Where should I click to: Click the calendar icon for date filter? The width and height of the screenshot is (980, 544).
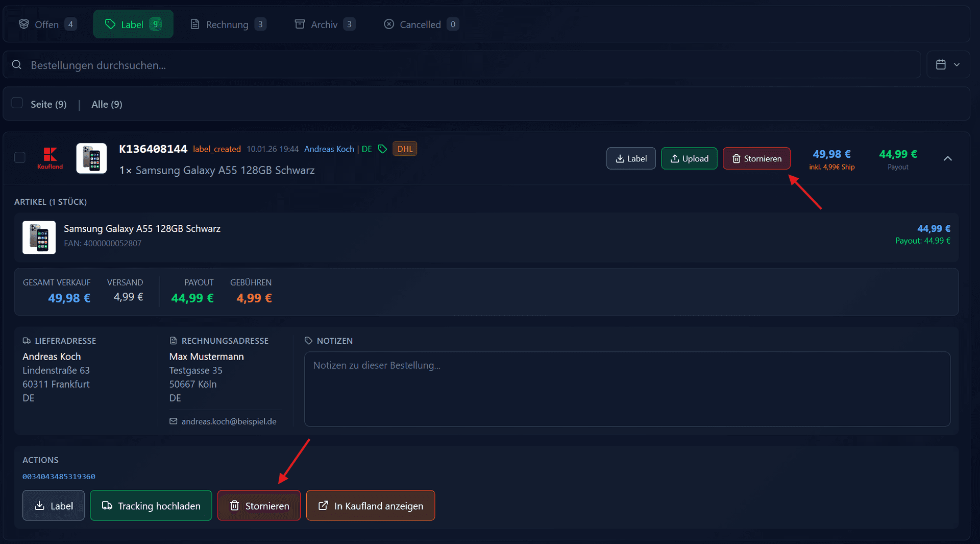[x=941, y=65]
